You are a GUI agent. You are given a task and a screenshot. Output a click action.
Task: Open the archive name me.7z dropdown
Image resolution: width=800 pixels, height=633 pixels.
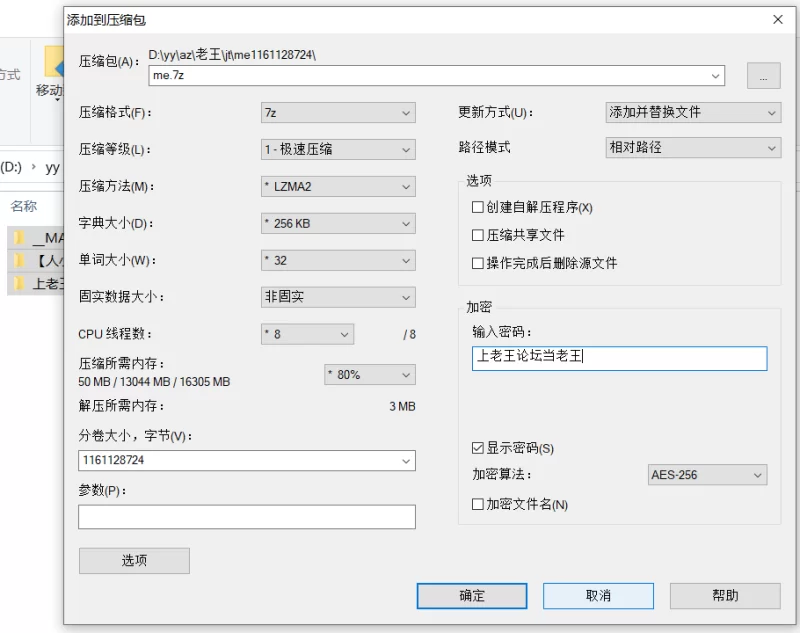pos(715,75)
